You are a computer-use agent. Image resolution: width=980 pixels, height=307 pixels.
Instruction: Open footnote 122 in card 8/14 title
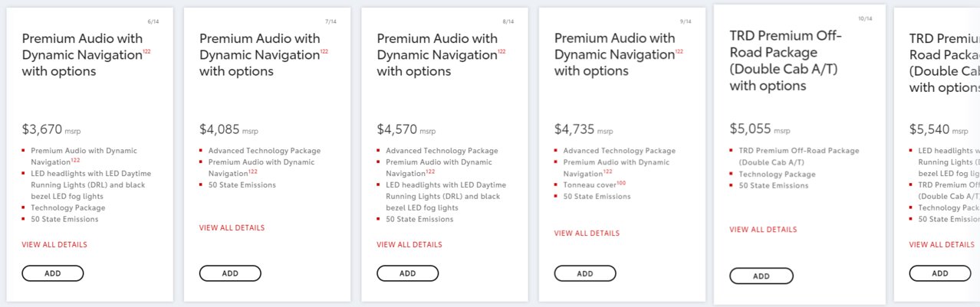pyautogui.click(x=502, y=51)
